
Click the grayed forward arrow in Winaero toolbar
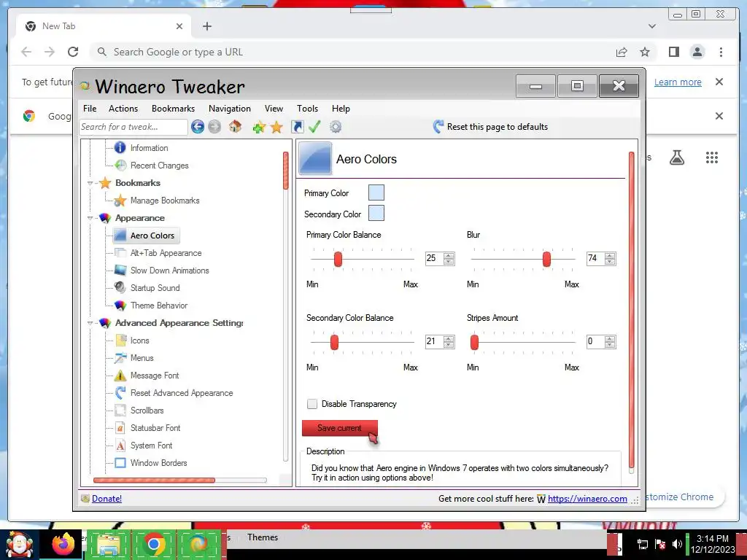(214, 127)
